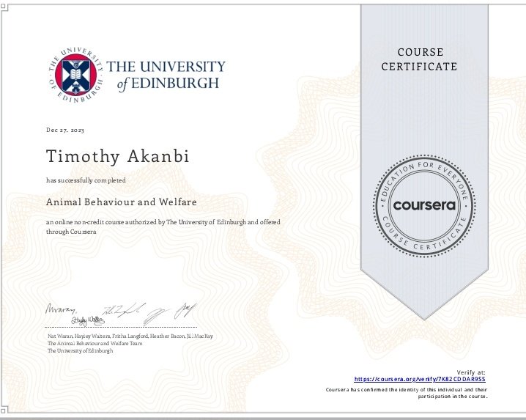Click the Coursera identity confirmation statement
Viewport: 526px width, 420px height.
click(x=407, y=393)
